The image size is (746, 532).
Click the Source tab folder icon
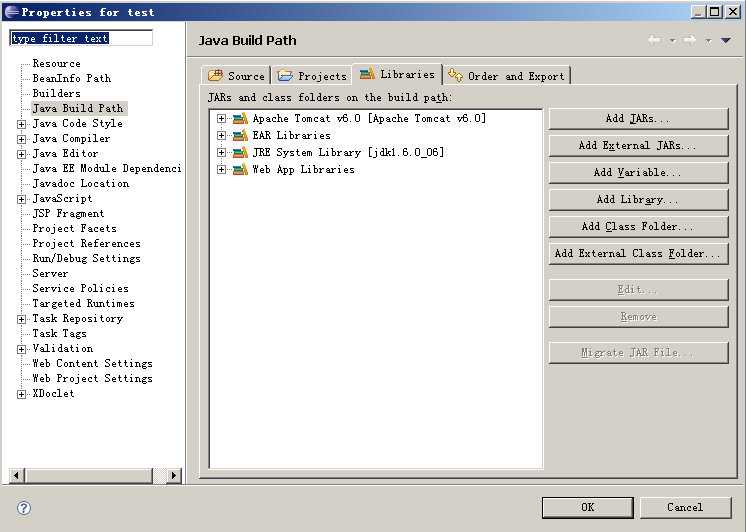click(216, 75)
